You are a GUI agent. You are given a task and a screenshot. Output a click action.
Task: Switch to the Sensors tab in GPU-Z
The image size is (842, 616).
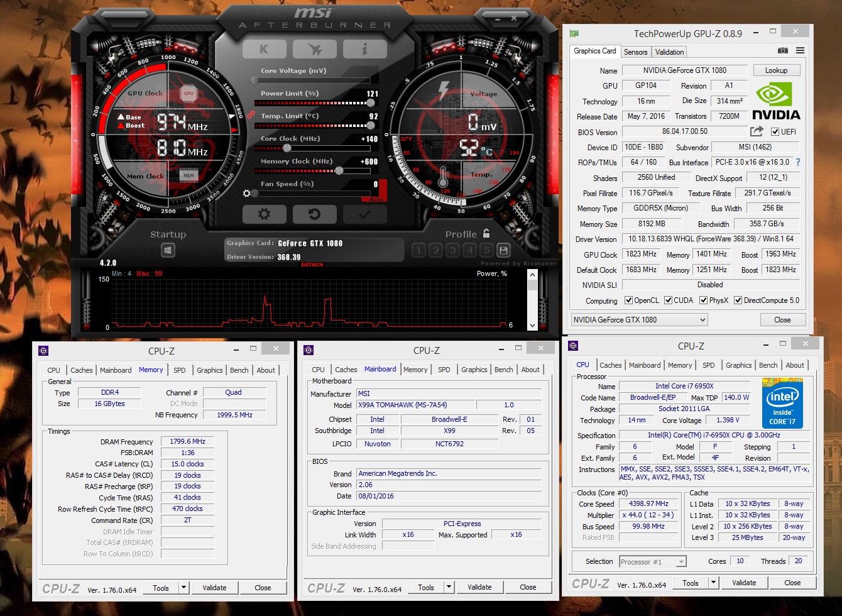(635, 52)
